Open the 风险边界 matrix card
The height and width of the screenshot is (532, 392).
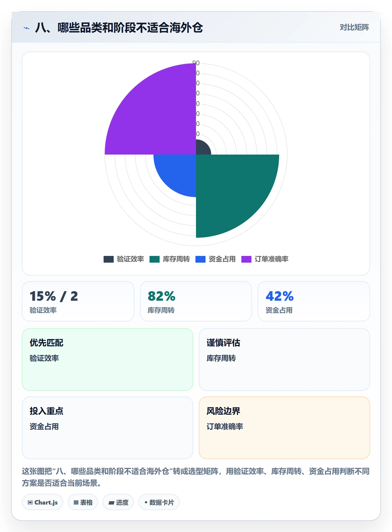point(284,428)
